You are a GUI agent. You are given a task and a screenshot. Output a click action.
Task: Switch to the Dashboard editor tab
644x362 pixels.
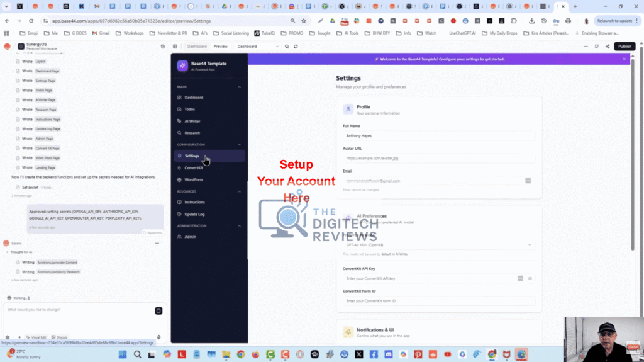197,47
